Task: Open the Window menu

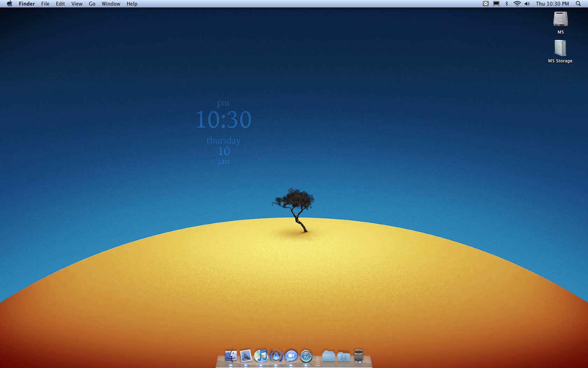Action: coord(111,4)
